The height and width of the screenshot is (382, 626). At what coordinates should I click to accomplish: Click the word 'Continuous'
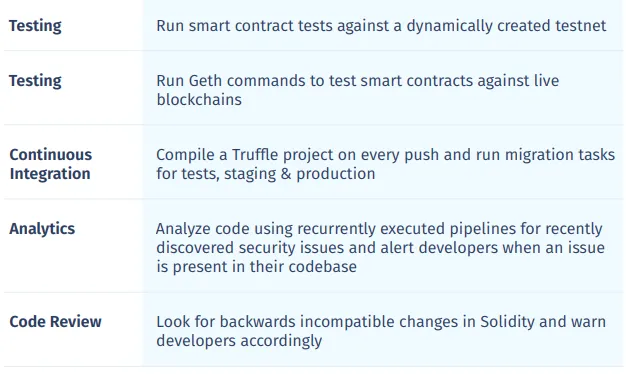tap(51, 154)
